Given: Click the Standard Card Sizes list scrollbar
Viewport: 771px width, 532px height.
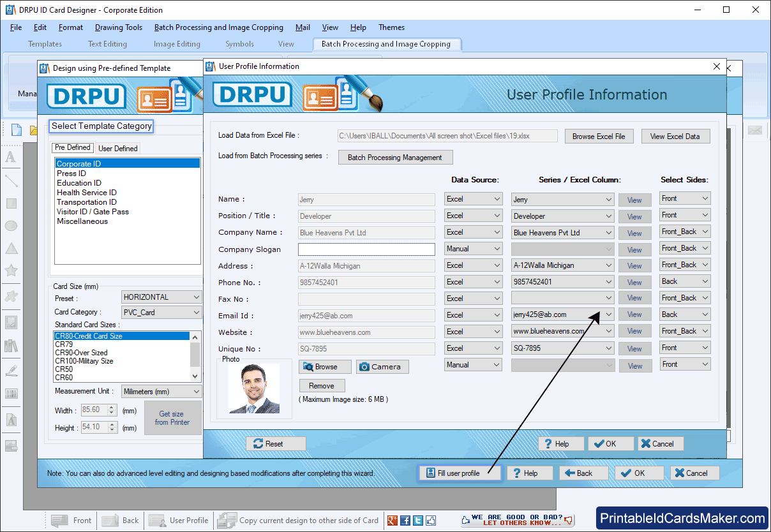Looking at the screenshot, I should click(195, 357).
